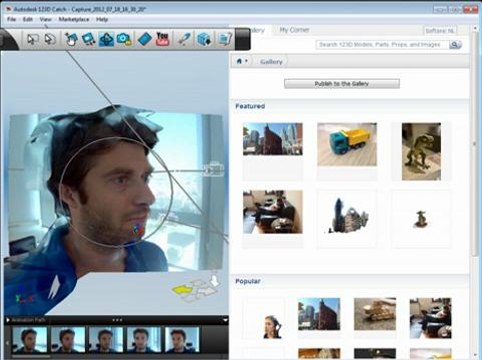Click the magnifier search button
The image size is (482, 360).
click(x=455, y=45)
